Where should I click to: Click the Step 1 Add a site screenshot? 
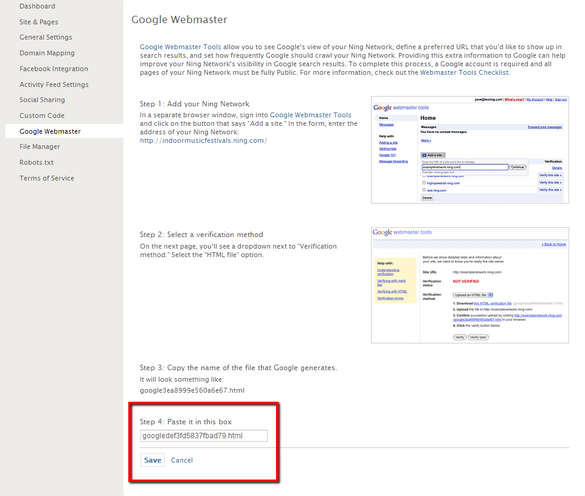[x=470, y=150]
